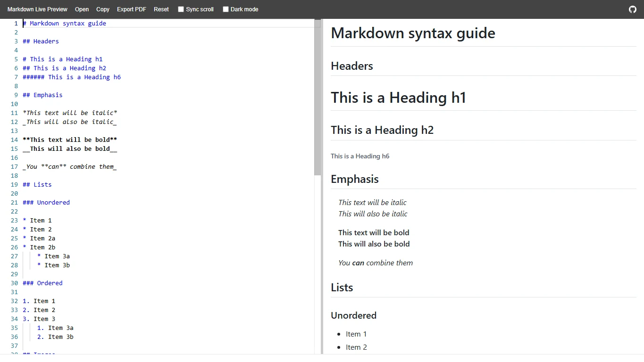Click 'This is a Heading h2' in preview
Image resolution: width=644 pixels, height=362 pixels.
point(382,130)
